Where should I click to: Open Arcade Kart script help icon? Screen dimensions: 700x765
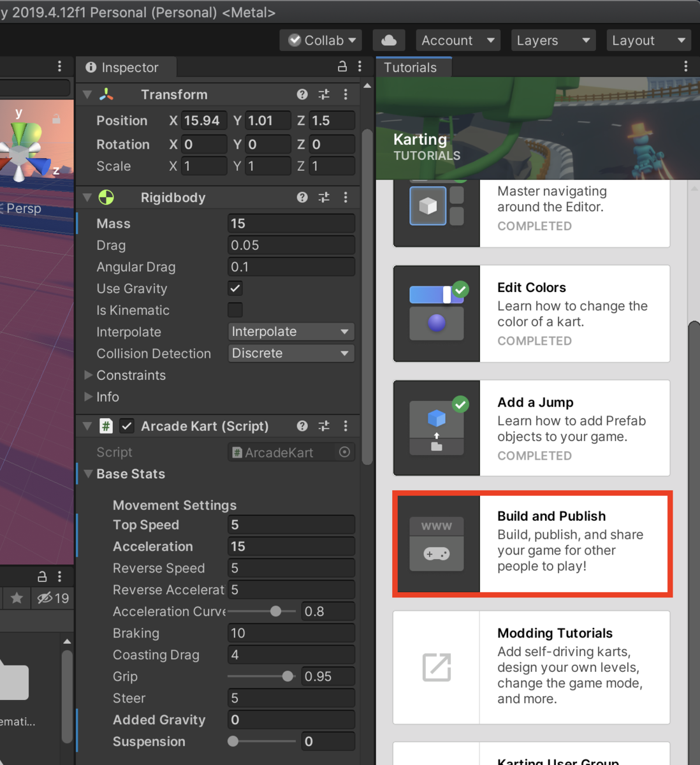point(302,426)
